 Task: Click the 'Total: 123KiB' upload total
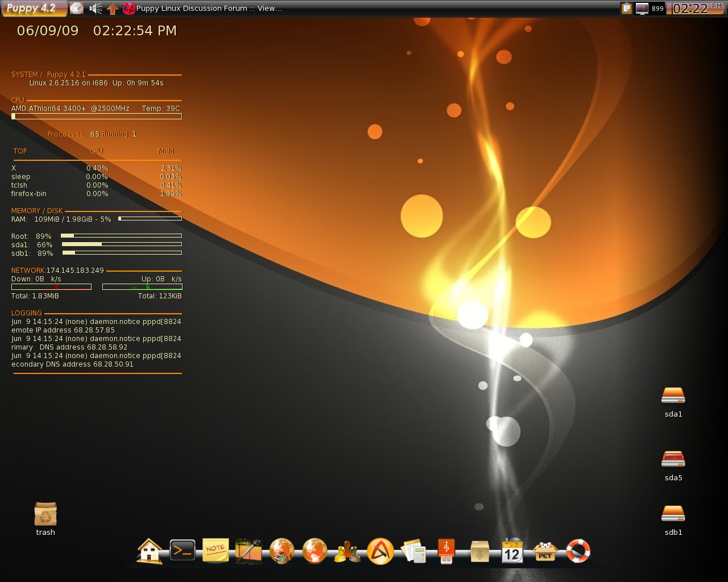point(160,296)
